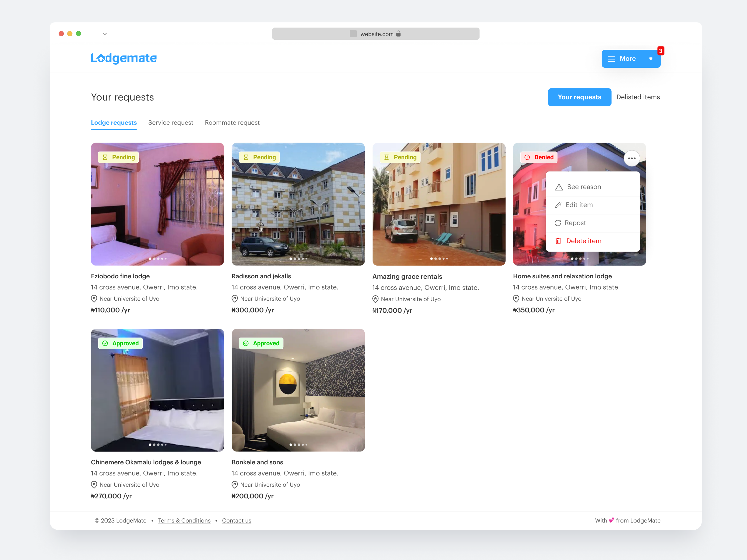The image size is (747, 560).
Task: Click the alert icon on the Denied badge
Action: [x=527, y=157]
